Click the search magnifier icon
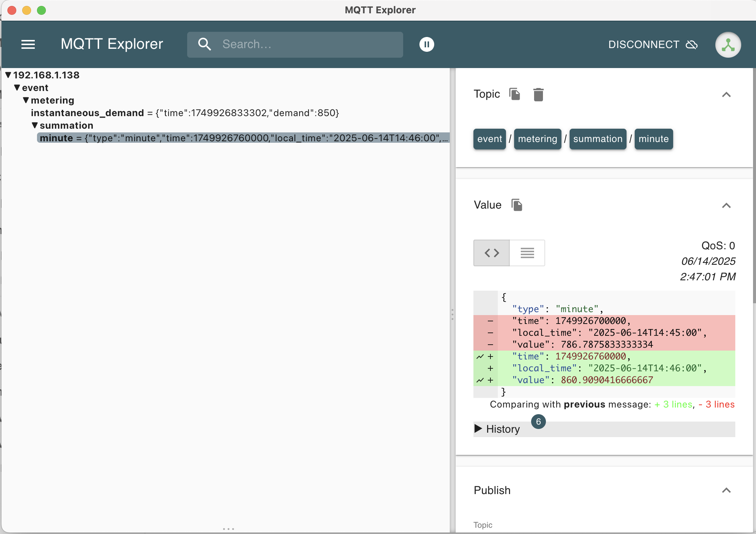This screenshot has height=534, width=756. [205, 44]
